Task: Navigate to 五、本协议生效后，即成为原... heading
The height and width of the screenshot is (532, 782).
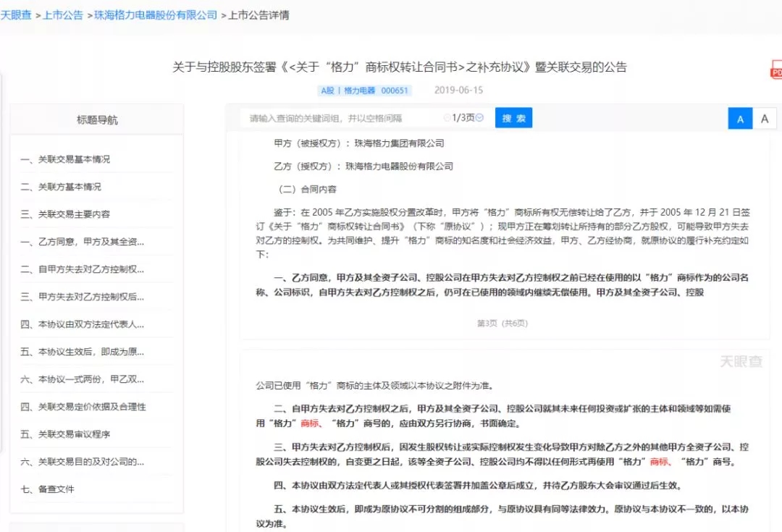Action: pos(83,352)
